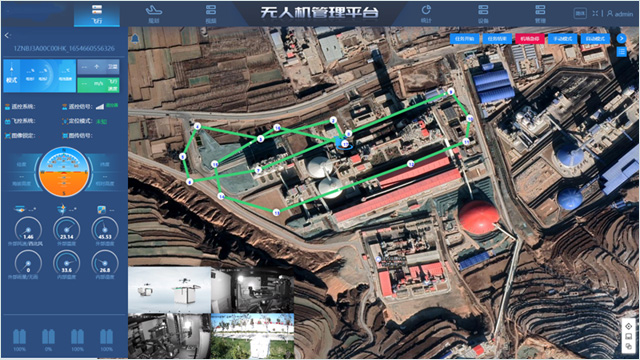Screen dimensions: 640x360
Task: Click the wind speed gauge reading 1.46
Action: 28,229
